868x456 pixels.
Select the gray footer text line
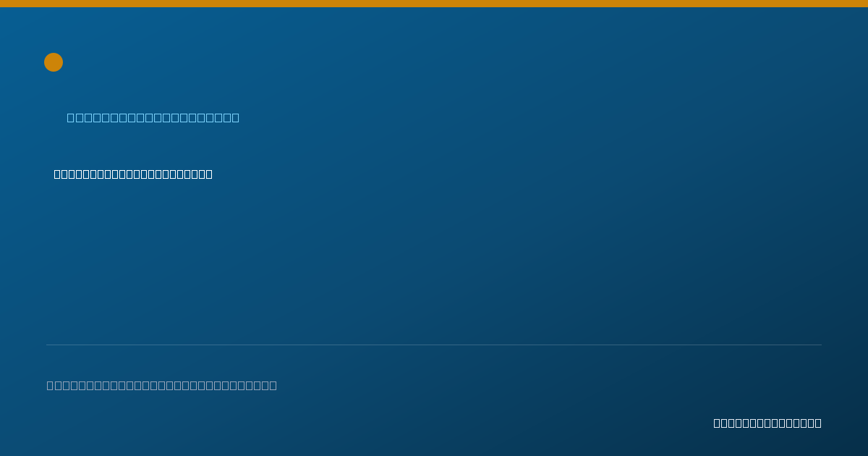click(162, 385)
